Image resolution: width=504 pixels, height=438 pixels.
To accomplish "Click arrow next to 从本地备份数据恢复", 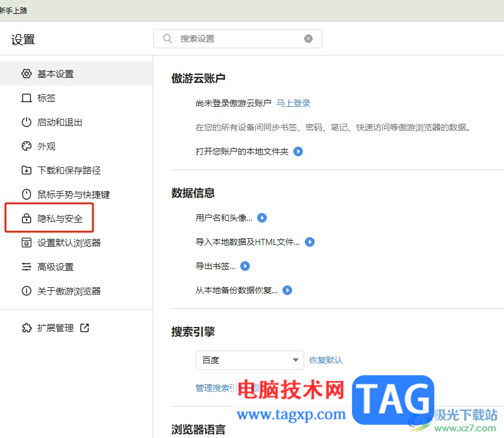I will pyautogui.click(x=287, y=290).
